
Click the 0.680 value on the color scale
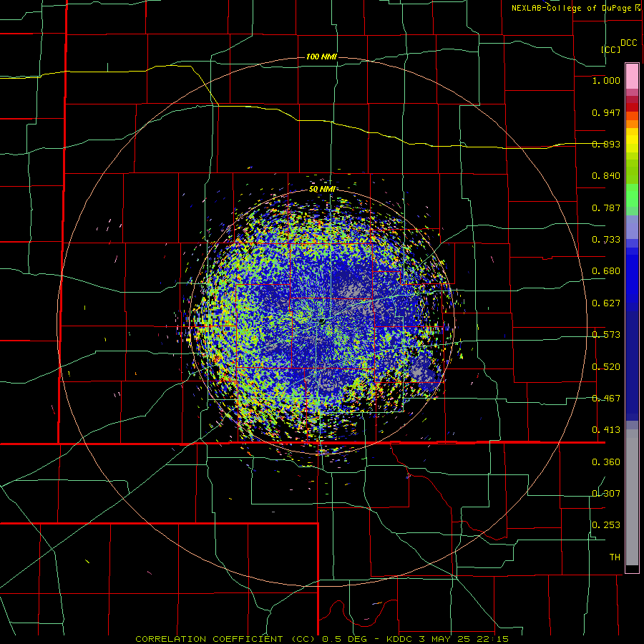pyautogui.click(x=606, y=271)
